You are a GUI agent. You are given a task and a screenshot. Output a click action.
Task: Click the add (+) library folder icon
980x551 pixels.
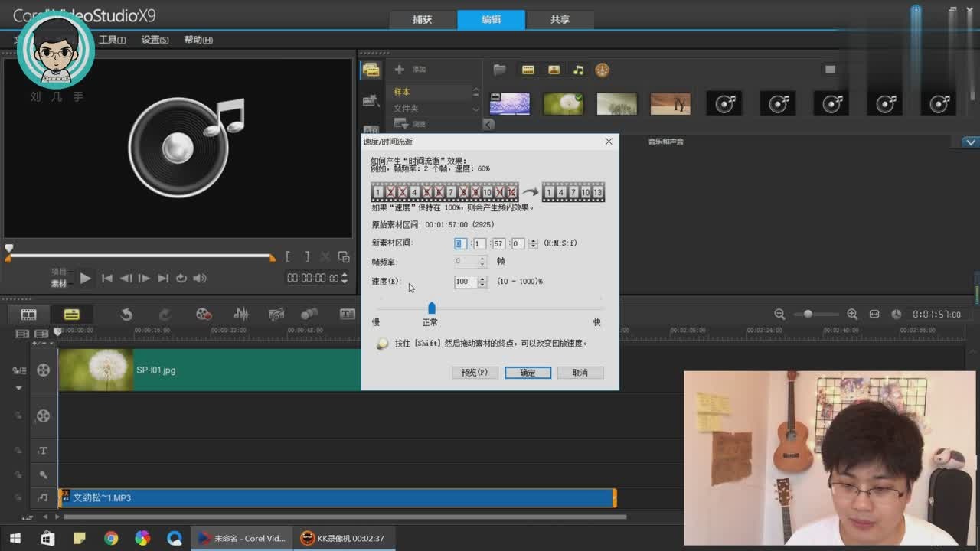click(x=399, y=70)
